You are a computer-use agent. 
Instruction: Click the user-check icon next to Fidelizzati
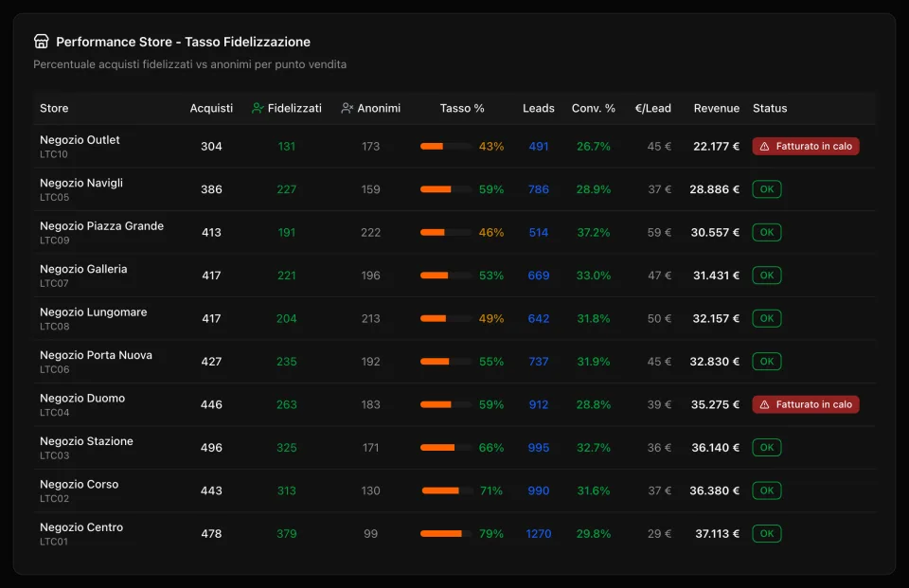[x=258, y=109]
